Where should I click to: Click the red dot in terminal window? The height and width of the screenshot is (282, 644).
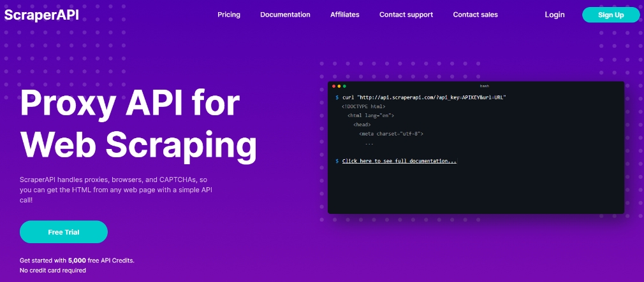[x=334, y=86]
